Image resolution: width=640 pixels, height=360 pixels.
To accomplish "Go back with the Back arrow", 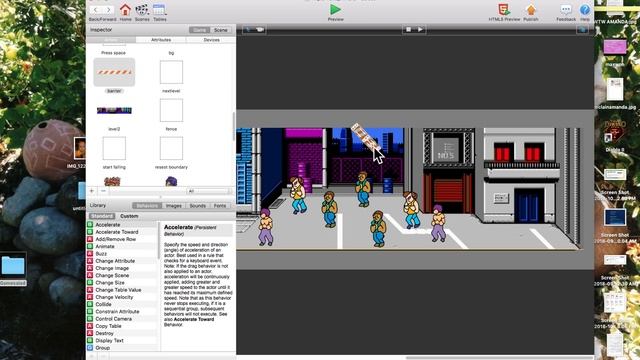I will [x=96, y=9].
